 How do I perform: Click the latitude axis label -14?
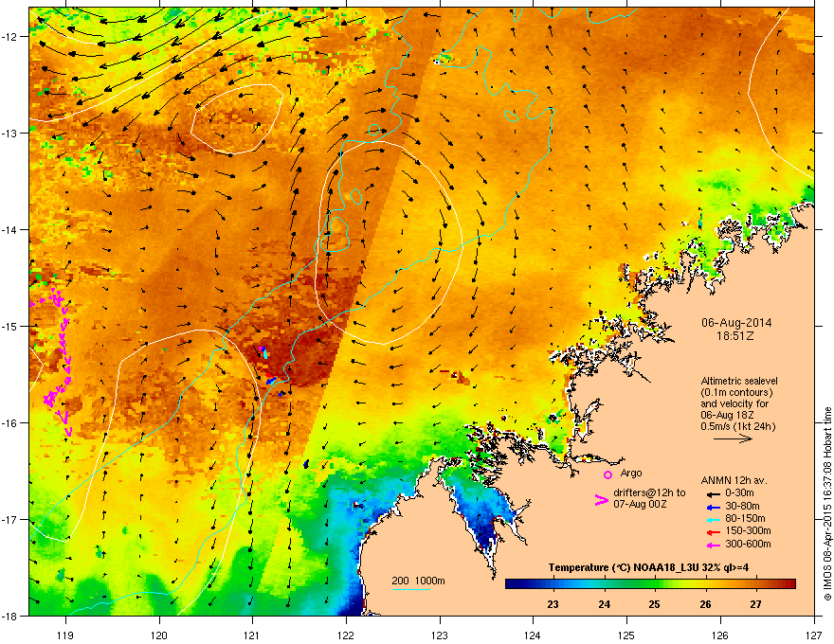pos(9,229)
